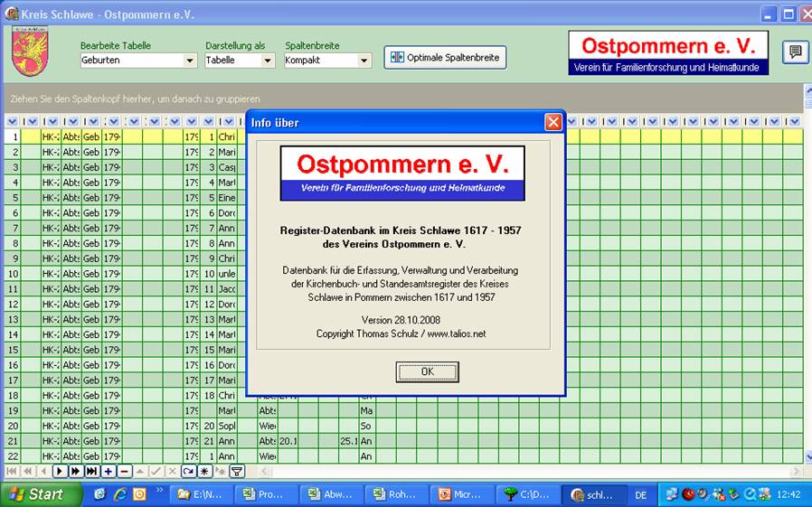The height and width of the screenshot is (507, 812).
Task: Click the 'Eine' name cell in row 5
Action: 227,198
